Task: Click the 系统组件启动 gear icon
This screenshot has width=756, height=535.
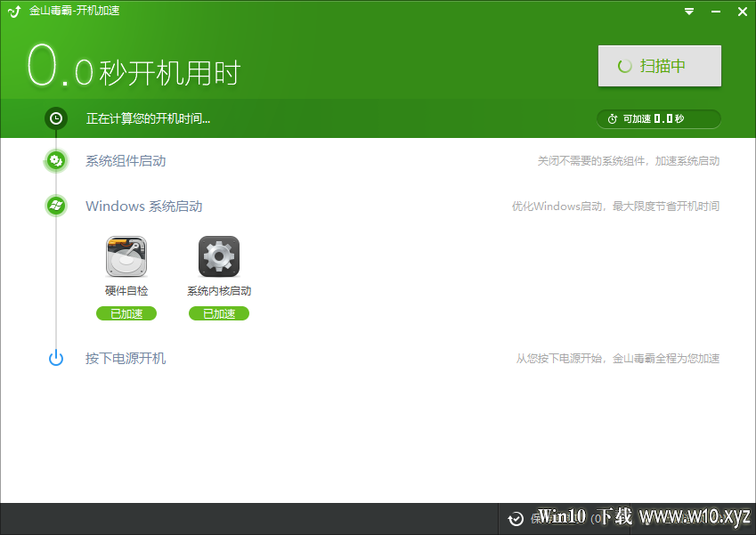Action: 56,160
